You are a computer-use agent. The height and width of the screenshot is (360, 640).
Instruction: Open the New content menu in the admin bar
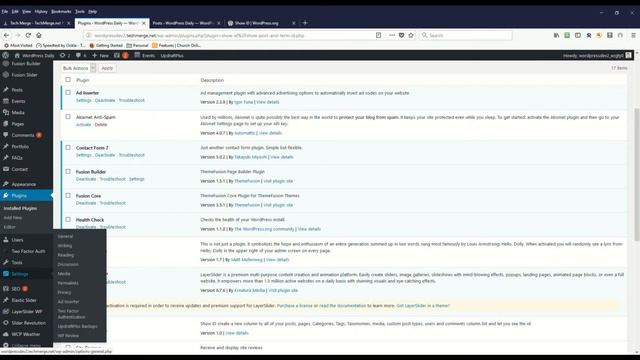coord(100,56)
